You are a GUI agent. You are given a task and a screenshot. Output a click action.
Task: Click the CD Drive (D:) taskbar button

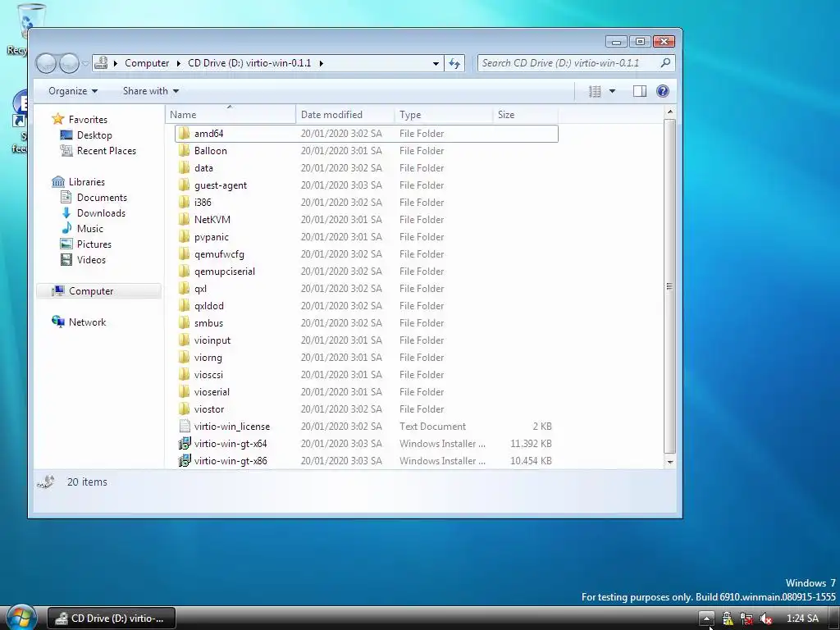click(x=112, y=619)
